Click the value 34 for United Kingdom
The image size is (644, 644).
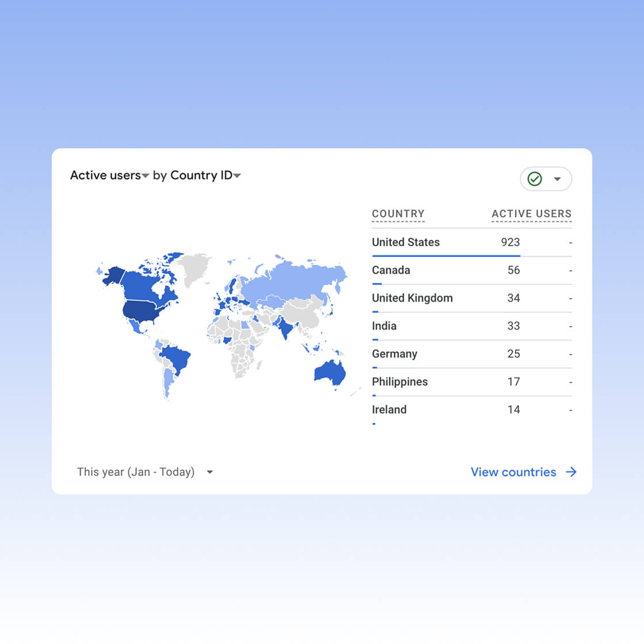pyautogui.click(x=513, y=298)
